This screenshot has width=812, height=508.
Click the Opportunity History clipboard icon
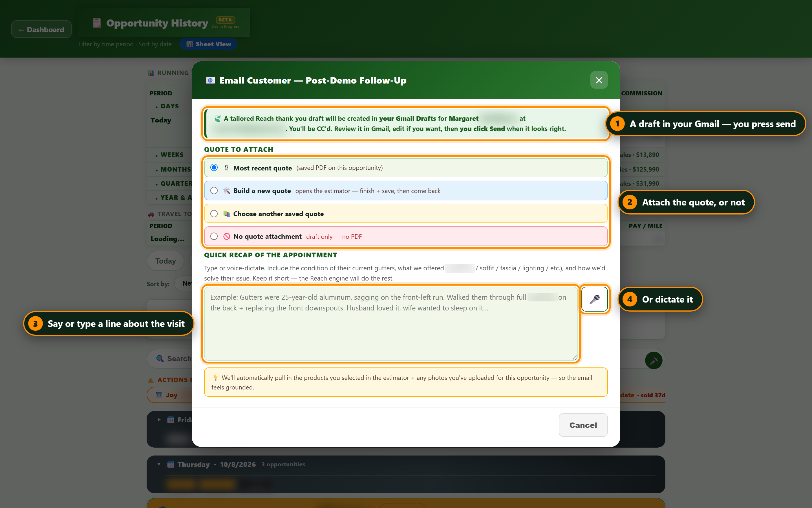97,23
